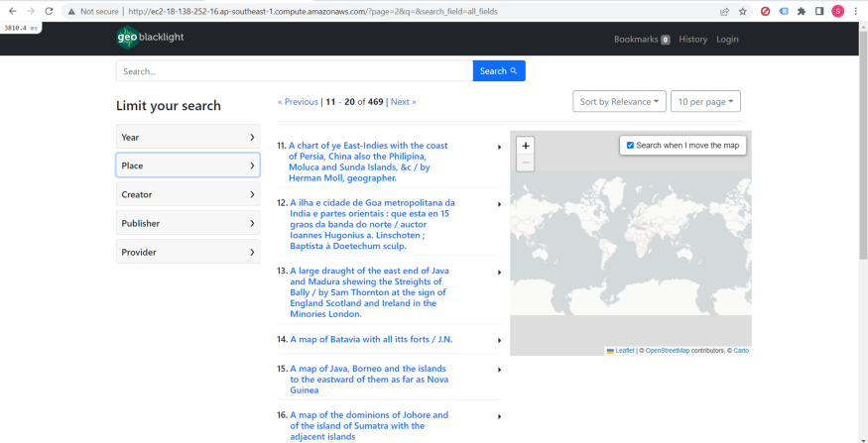Open History in the top navigation

point(693,40)
